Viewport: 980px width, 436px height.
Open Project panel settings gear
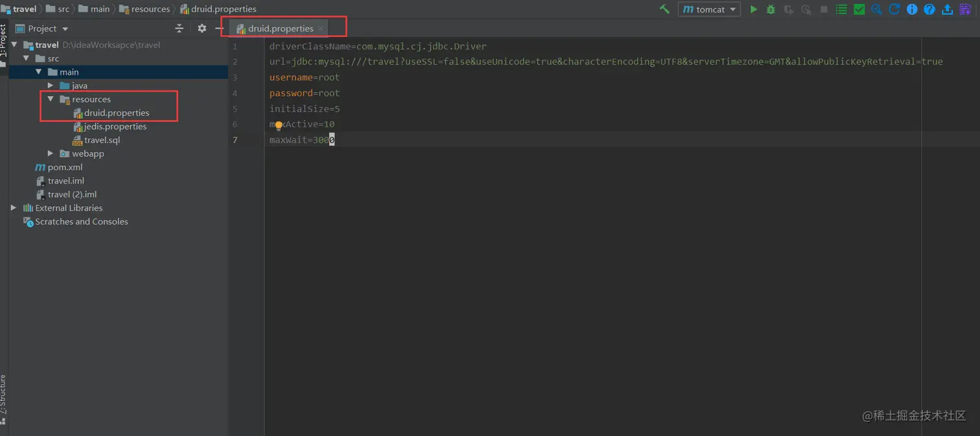click(x=202, y=29)
